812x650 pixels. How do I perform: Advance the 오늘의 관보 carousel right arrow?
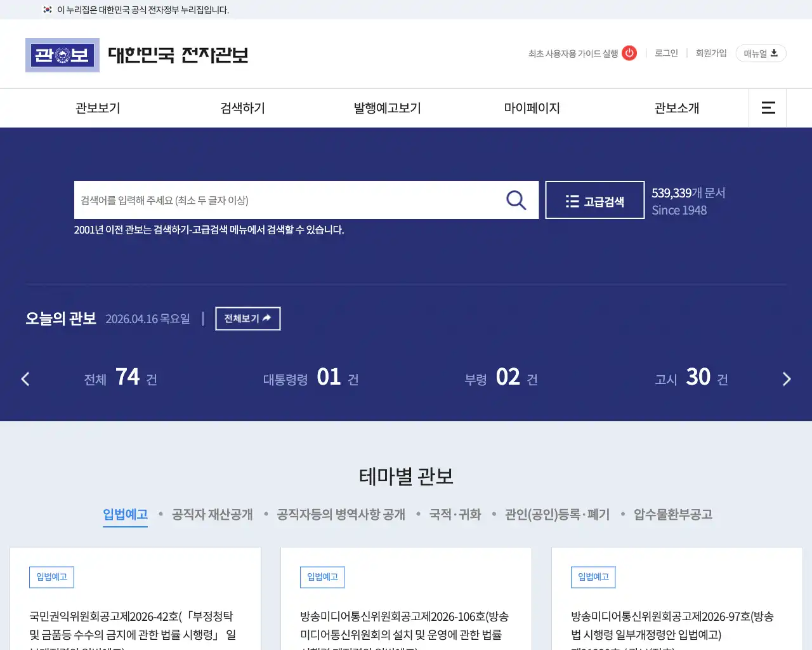click(x=787, y=379)
